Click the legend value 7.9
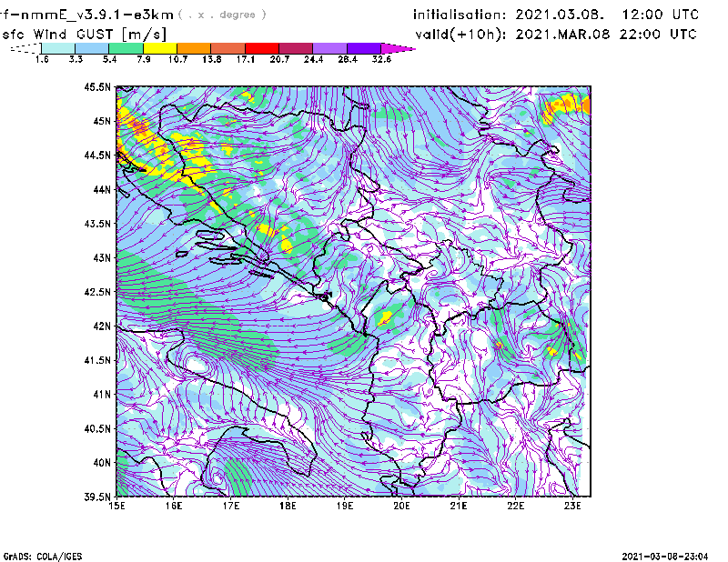This screenshot has width=728, height=562. coord(144,59)
